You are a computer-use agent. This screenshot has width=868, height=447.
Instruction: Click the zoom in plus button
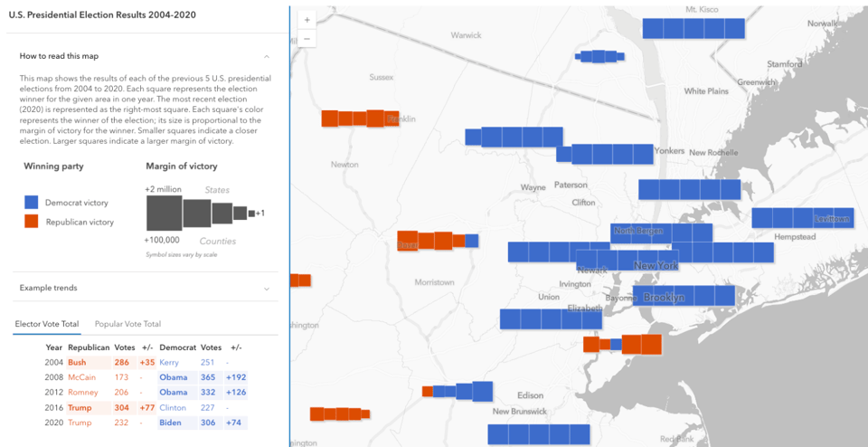pyautogui.click(x=307, y=20)
